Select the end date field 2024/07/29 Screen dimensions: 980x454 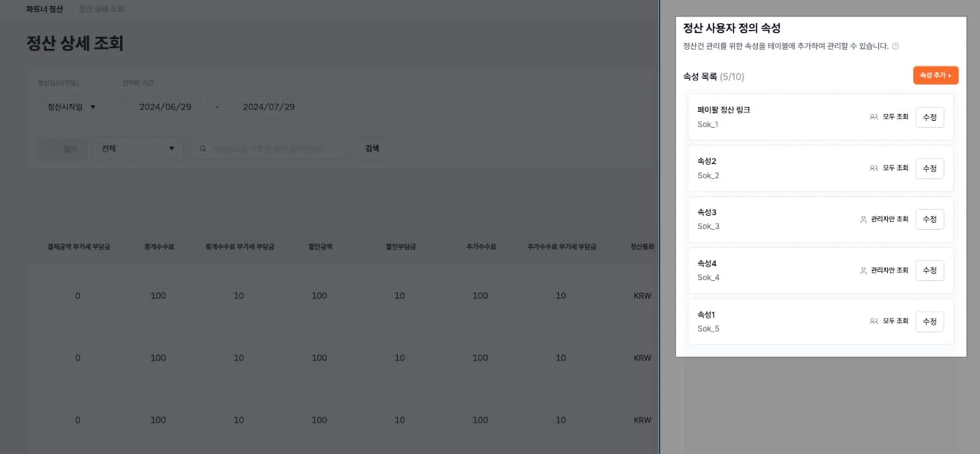[x=269, y=107]
